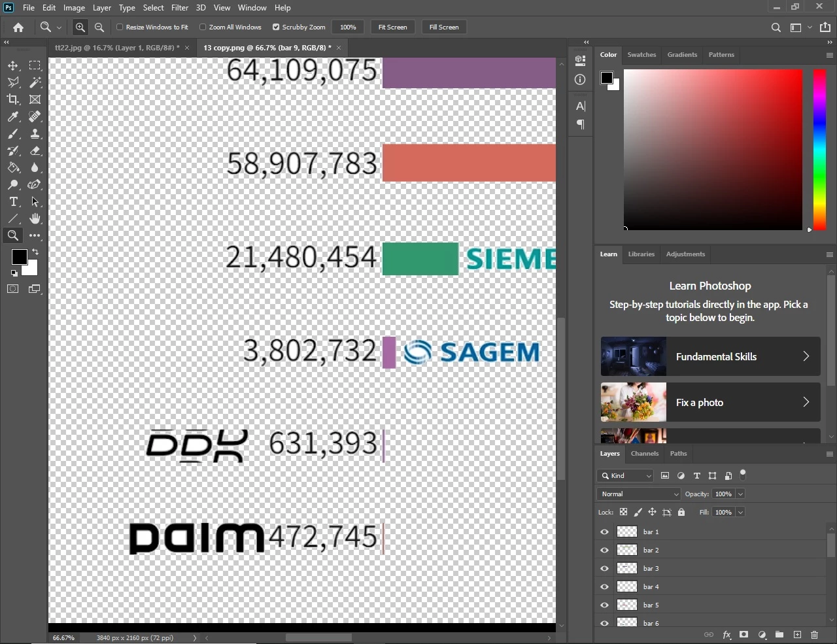
Task: Expand the Fundamental Skills tutorial arrow
Action: tap(806, 356)
